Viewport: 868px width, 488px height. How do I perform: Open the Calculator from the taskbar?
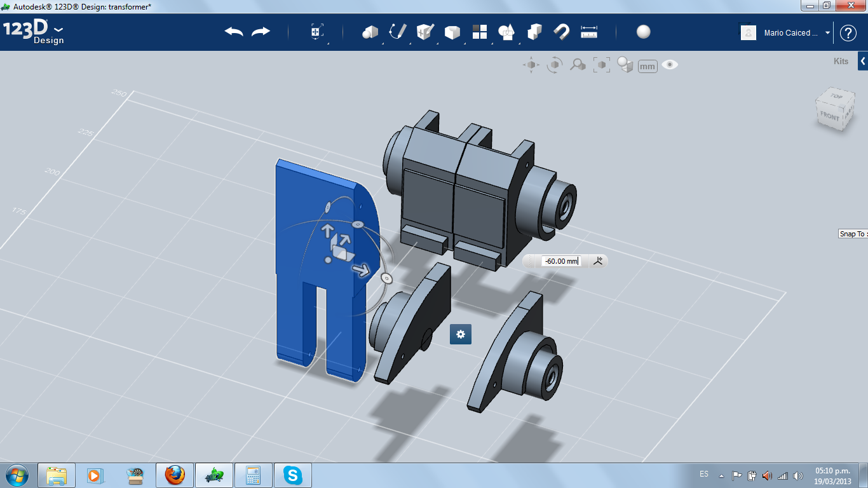pos(254,475)
